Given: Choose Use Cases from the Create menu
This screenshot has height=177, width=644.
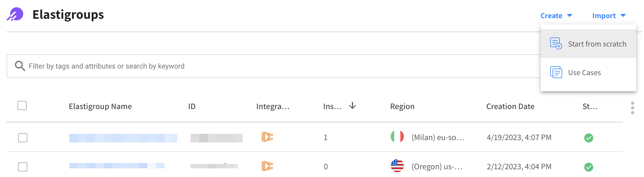Looking at the screenshot, I should point(584,72).
